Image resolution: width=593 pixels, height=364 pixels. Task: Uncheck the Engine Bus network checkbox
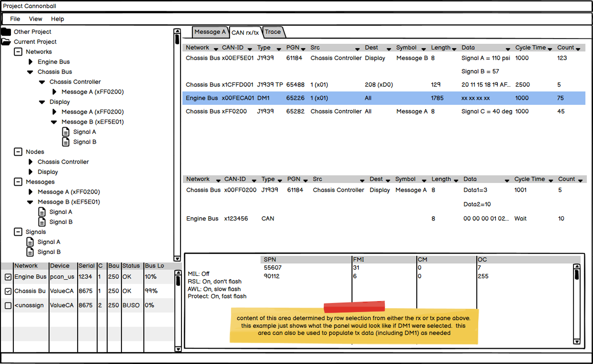pos(8,277)
